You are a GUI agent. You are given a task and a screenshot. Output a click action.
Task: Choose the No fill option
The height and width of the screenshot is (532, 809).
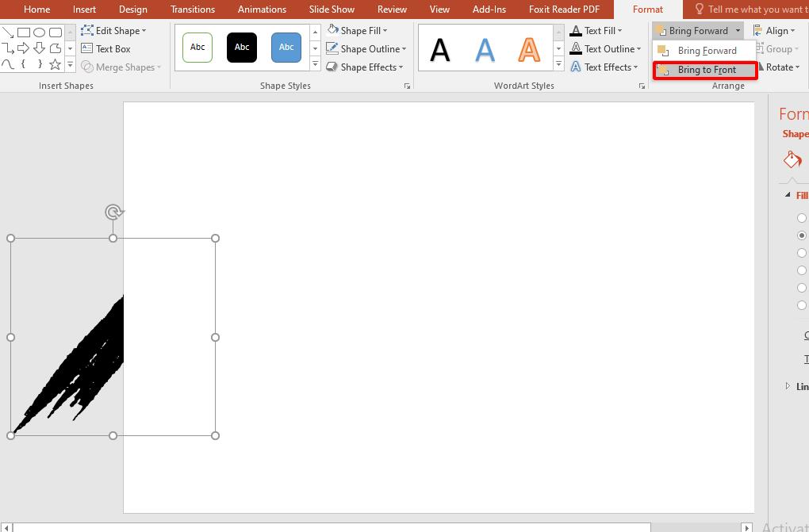click(802, 218)
